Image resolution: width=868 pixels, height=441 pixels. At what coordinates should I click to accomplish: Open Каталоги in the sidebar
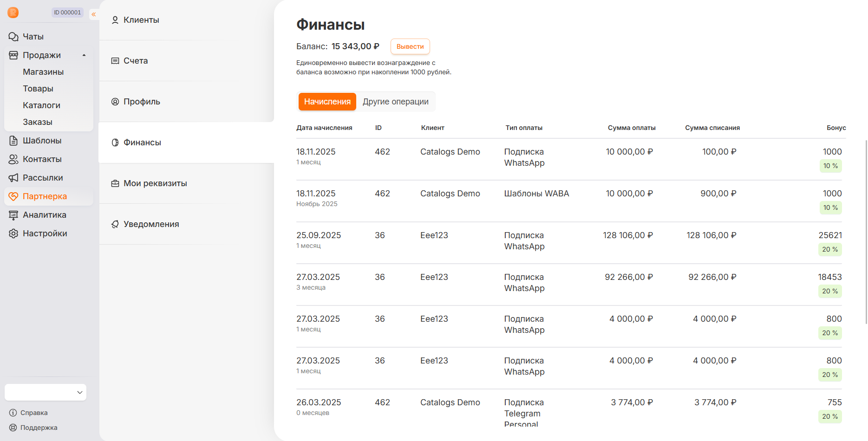(x=41, y=105)
